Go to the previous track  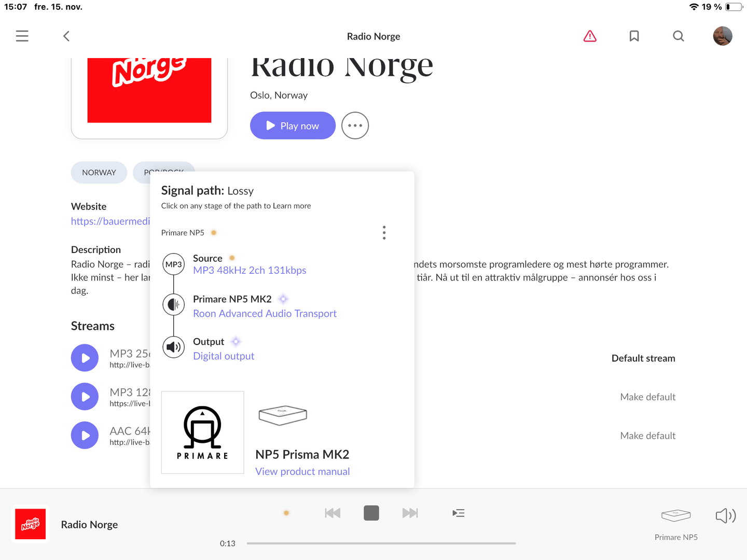click(x=333, y=513)
